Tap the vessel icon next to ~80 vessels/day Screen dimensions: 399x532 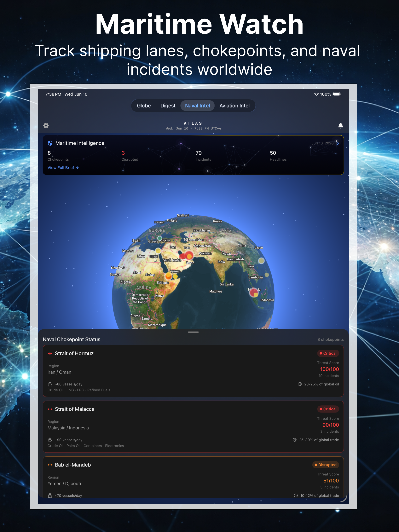[x=50, y=384]
